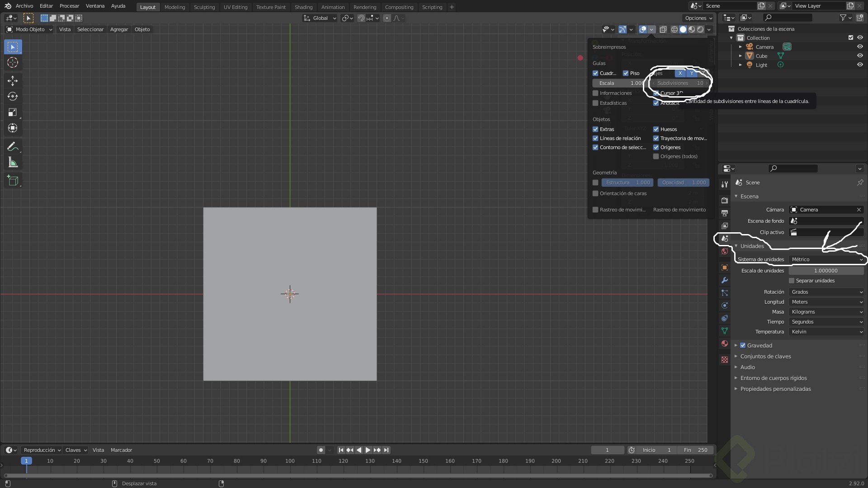Select the Rotate tool

[x=13, y=96]
